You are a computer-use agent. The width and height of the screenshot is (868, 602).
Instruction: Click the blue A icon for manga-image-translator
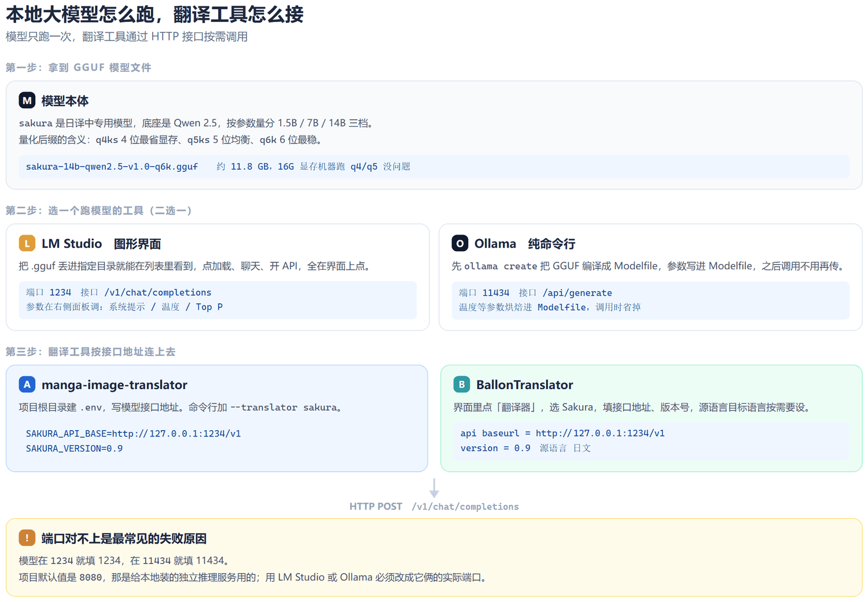coord(27,384)
